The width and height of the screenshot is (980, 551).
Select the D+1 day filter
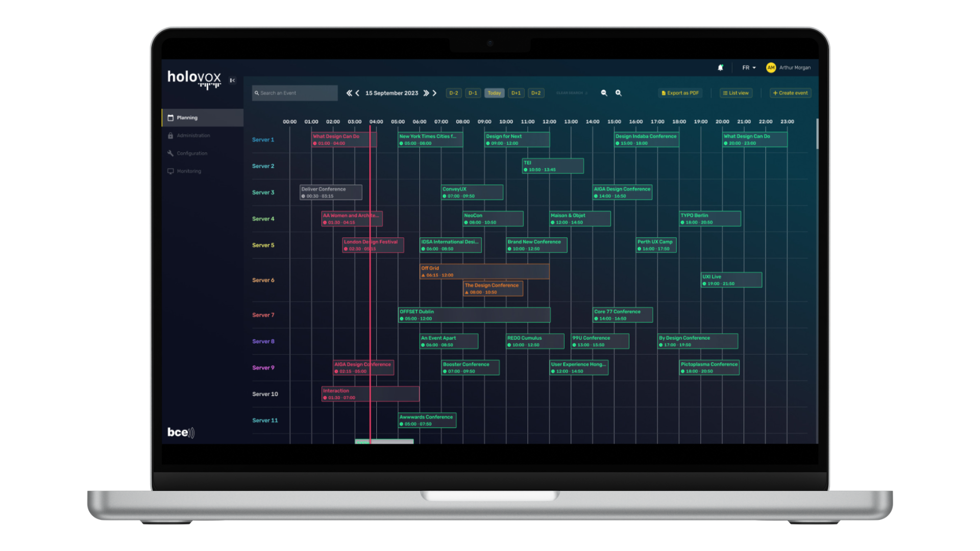tap(516, 93)
